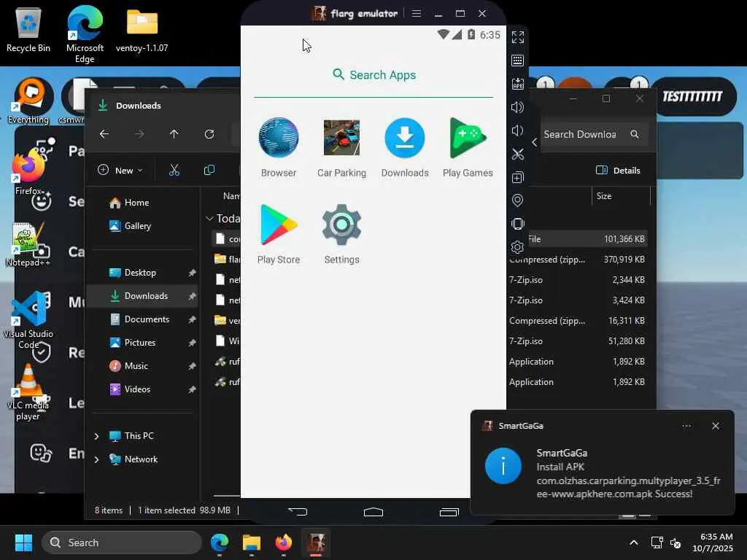This screenshot has height=560, width=747.
Task: Show hidden system tray icons
Action: (x=634, y=542)
